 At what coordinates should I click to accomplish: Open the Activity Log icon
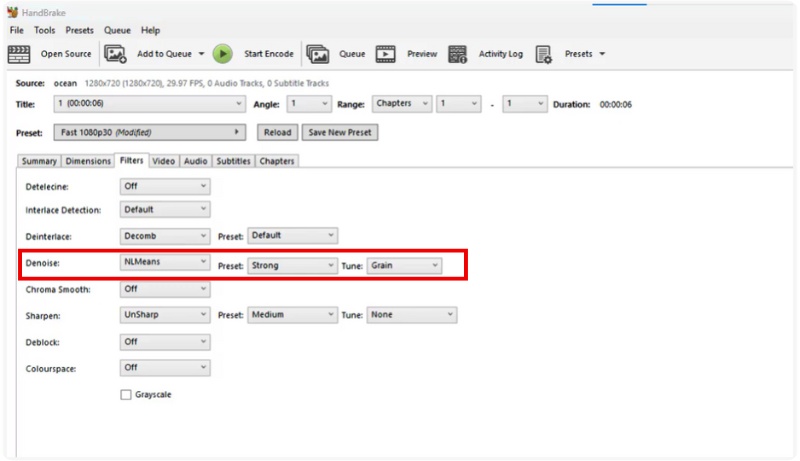[459, 54]
